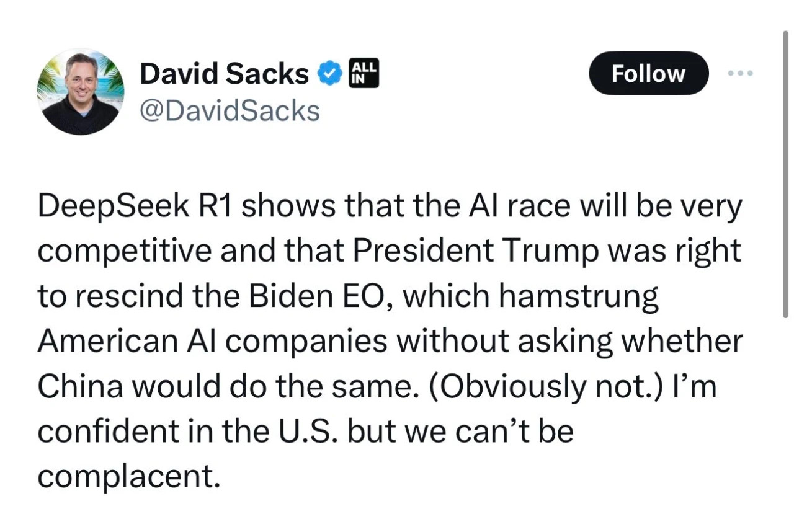This screenshot has height=532, width=794.
Task: Click the word complacent. ending the tweet
Action: [x=129, y=477]
